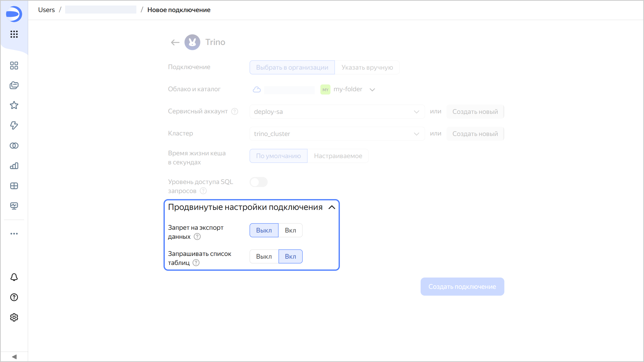Open notifications bell icon

(14, 277)
